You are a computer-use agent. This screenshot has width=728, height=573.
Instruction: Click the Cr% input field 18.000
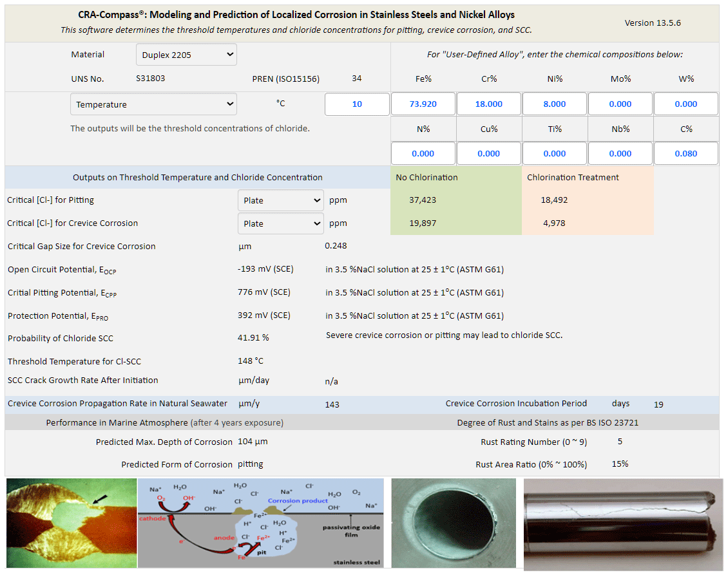tap(489, 104)
